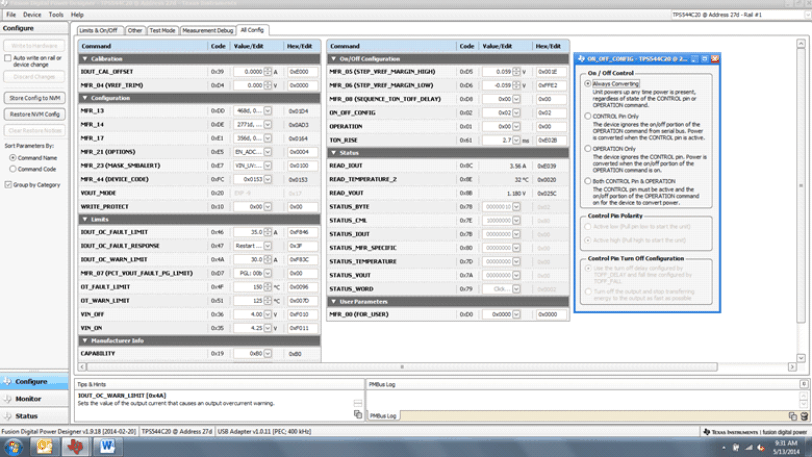Image resolution: width=812 pixels, height=457 pixels.
Task: Click the network signal tray icon
Action: [748, 448]
